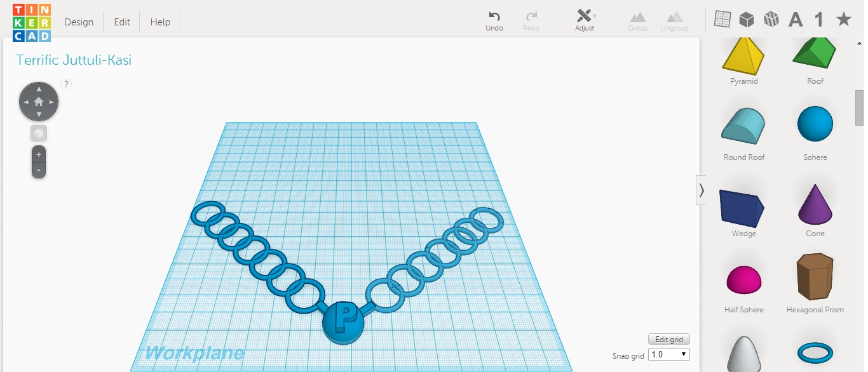Click the fit view cube button
The image size is (868, 372).
coord(39,133)
